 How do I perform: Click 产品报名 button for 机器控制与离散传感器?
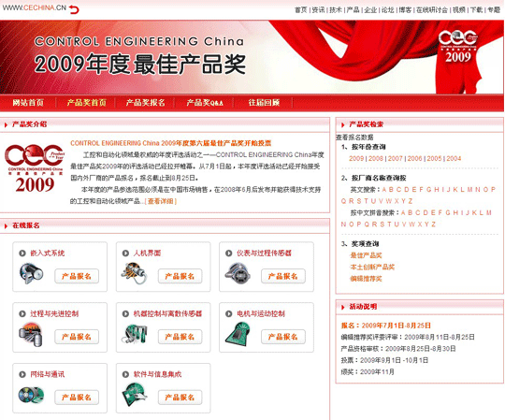point(180,337)
